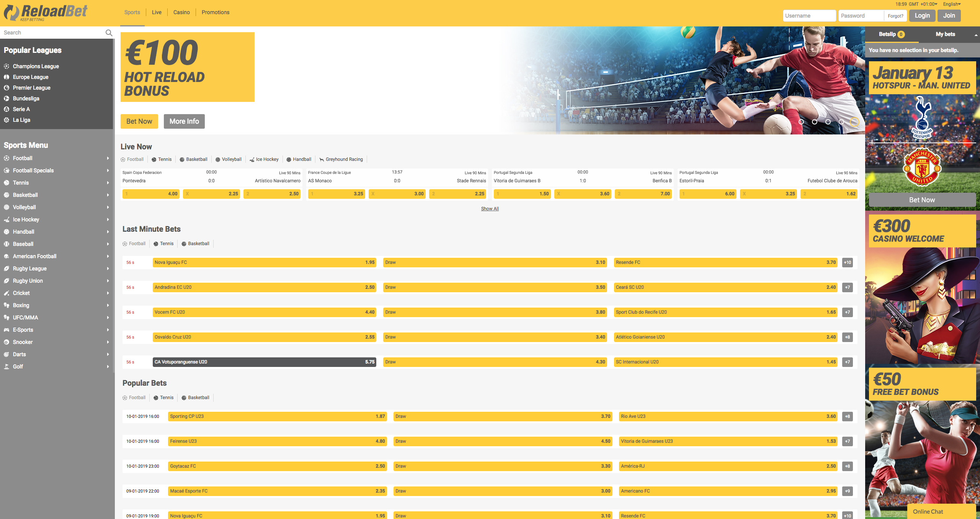
Task: Click Bet Now under Hotspur - Man. United
Action: [x=922, y=200]
